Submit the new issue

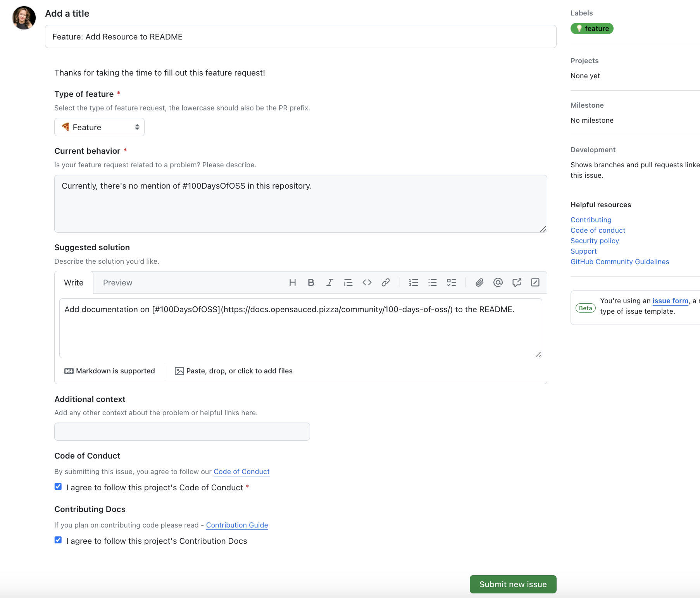(512, 584)
